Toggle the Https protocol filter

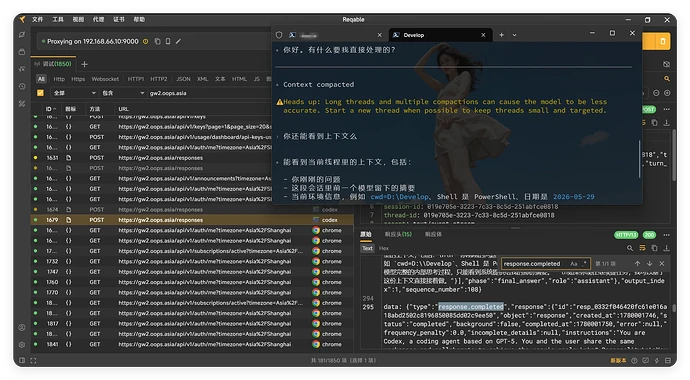click(x=78, y=79)
